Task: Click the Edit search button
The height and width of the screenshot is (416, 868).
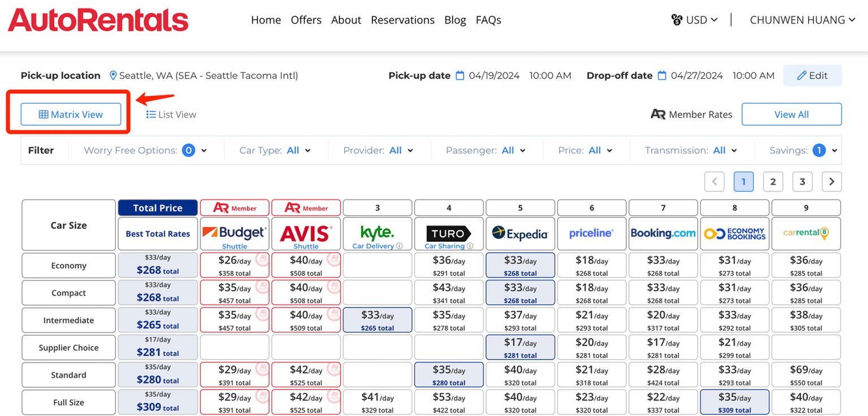Action: [x=812, y=76]
